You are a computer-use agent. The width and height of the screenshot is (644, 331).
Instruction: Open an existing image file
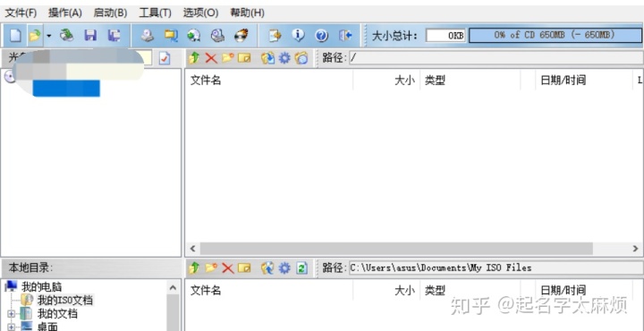tap(35, 36)
